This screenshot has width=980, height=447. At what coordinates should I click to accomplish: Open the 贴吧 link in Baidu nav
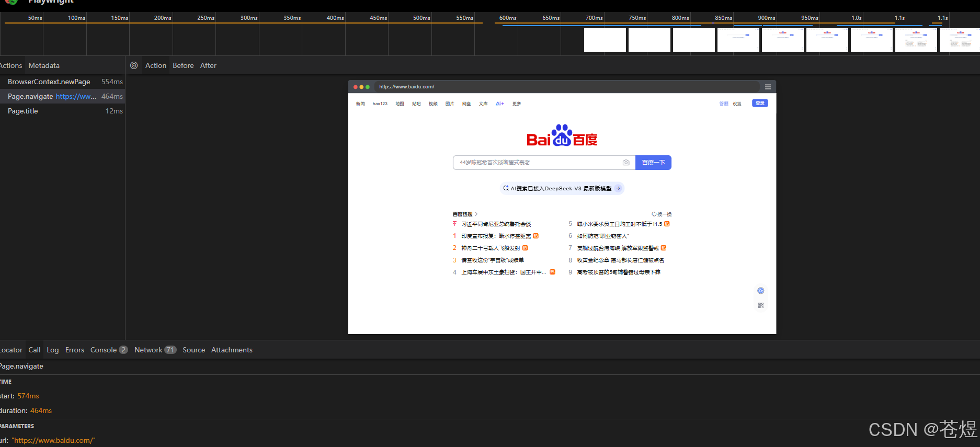(416, 104)
